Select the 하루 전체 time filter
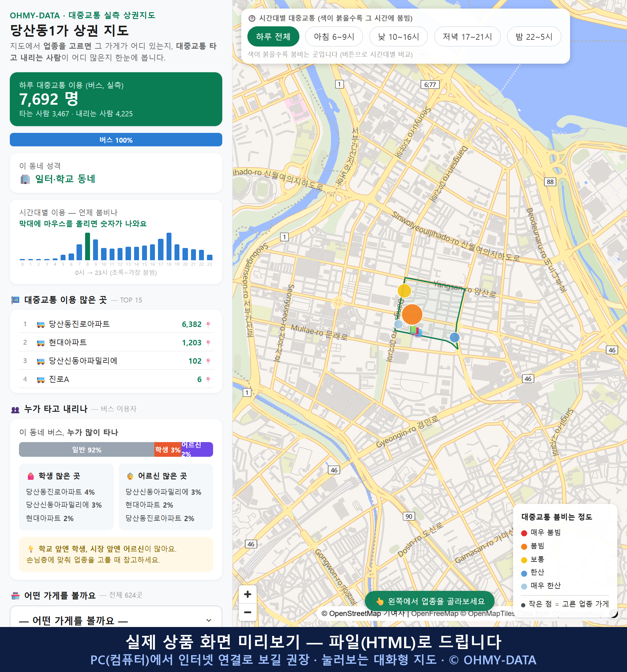The image size is (627, 672). pos(273,36)
